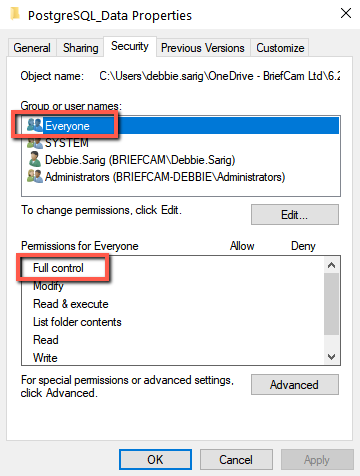Viewport: 360px width, 476px height.
Task: Click the Debbie.Sarig user icon
Action: pos(35,159)
